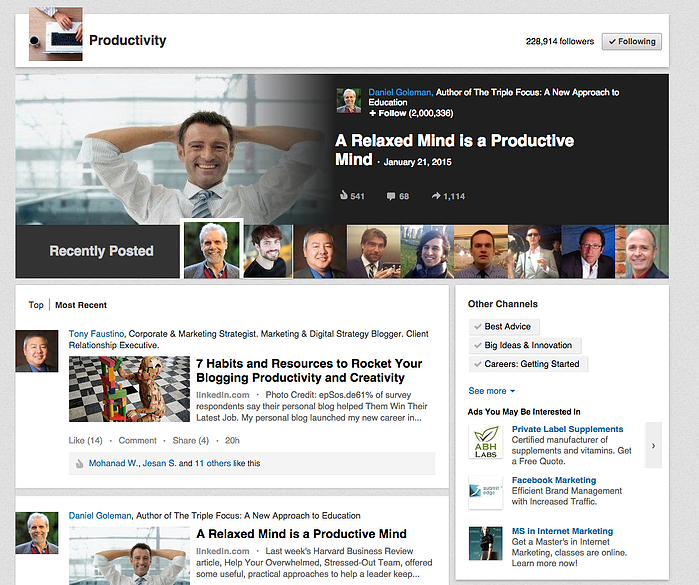Open the featured article title in banner
The width and height of the screenshot is (699, 585).
[454, 150]
